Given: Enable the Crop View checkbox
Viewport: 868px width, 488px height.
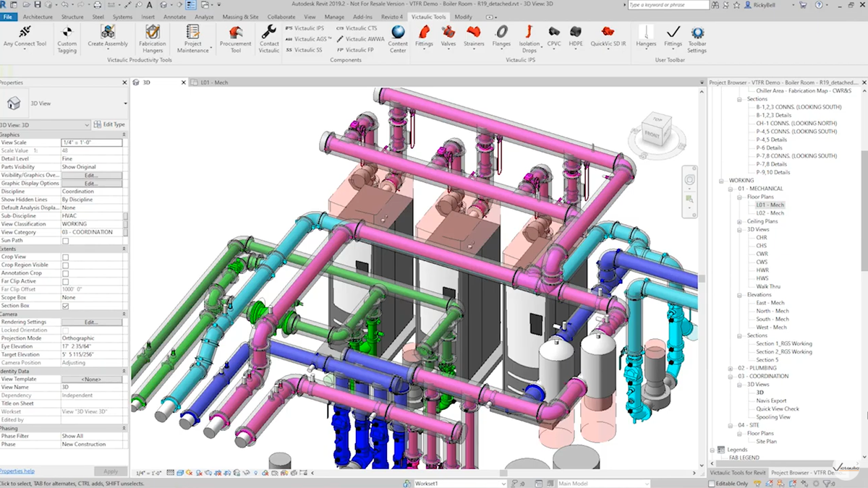Looking at the screenshot, I should click(x=65, y=257).
